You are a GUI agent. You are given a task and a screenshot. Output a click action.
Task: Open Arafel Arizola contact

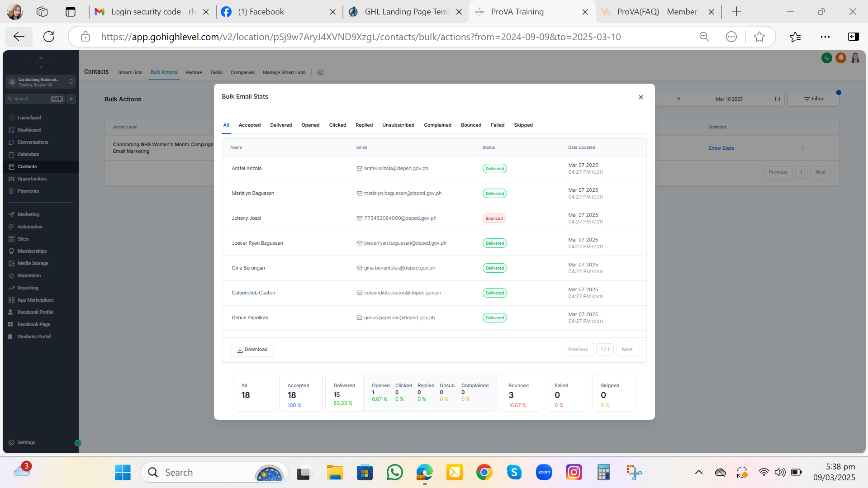[247, 169]
